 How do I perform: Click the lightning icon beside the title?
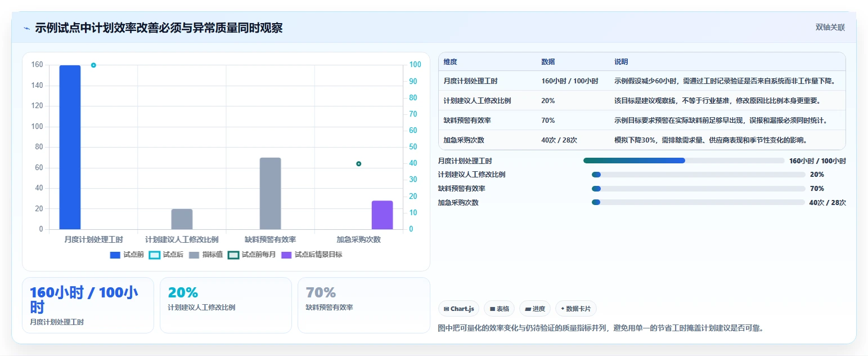click(26, 28)
